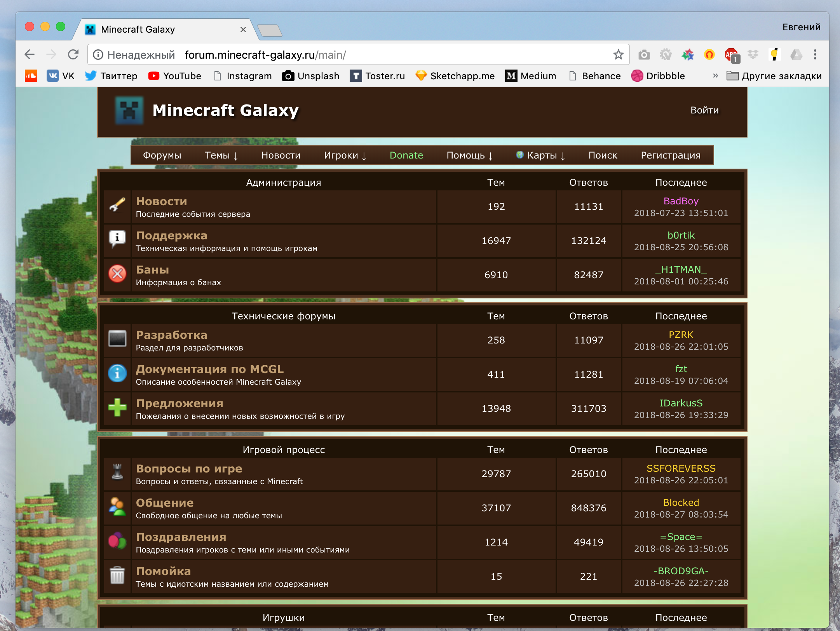
Task: Open the YouTube bookmark
Action: (175, 76)
